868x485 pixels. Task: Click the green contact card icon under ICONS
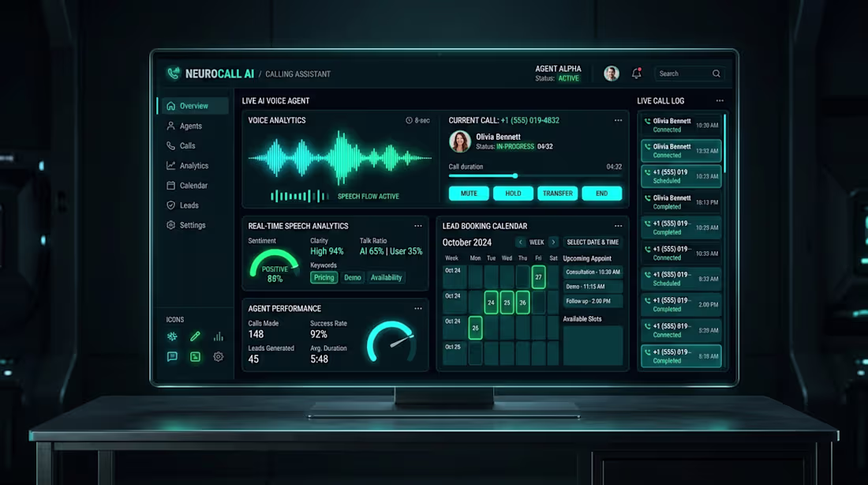[196, 356]
